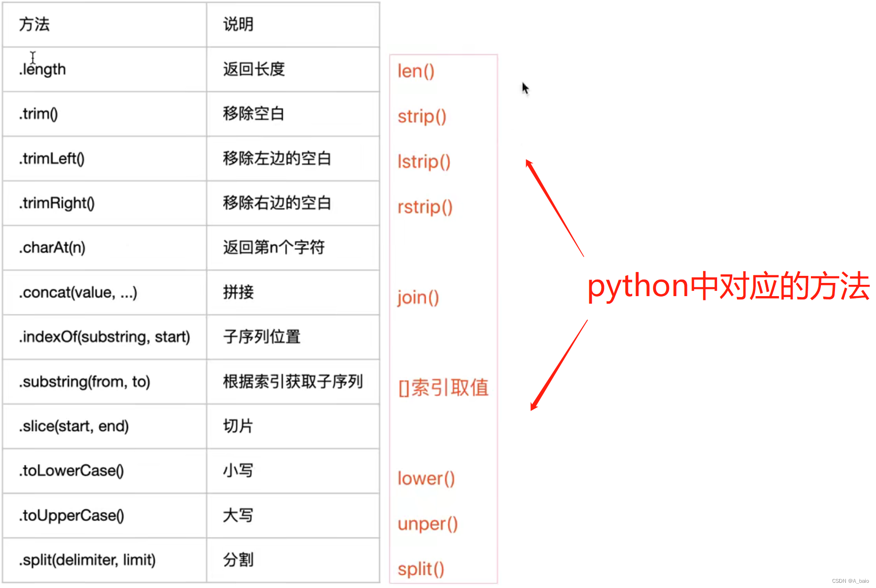This screenshot has width=876, height=588.
Task: Click the 方法 column header
Action: pos(104,25)
